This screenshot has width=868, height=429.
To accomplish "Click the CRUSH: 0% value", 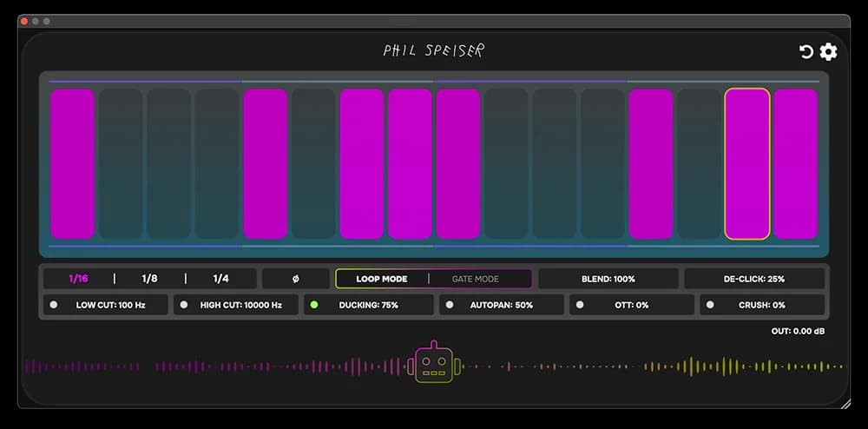I will tap(762, 305).
